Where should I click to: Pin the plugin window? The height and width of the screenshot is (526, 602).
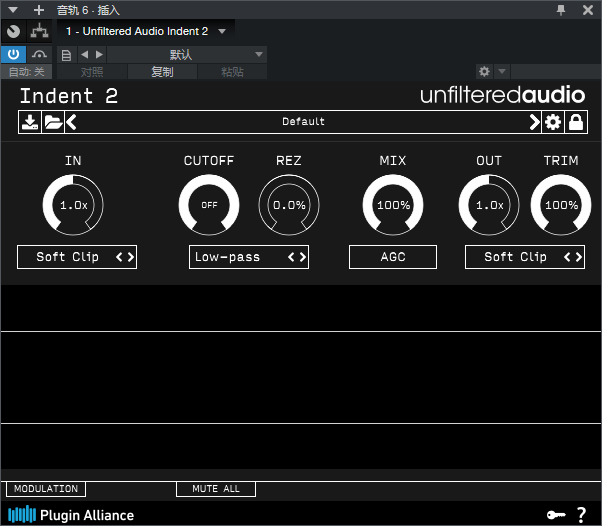561,10
